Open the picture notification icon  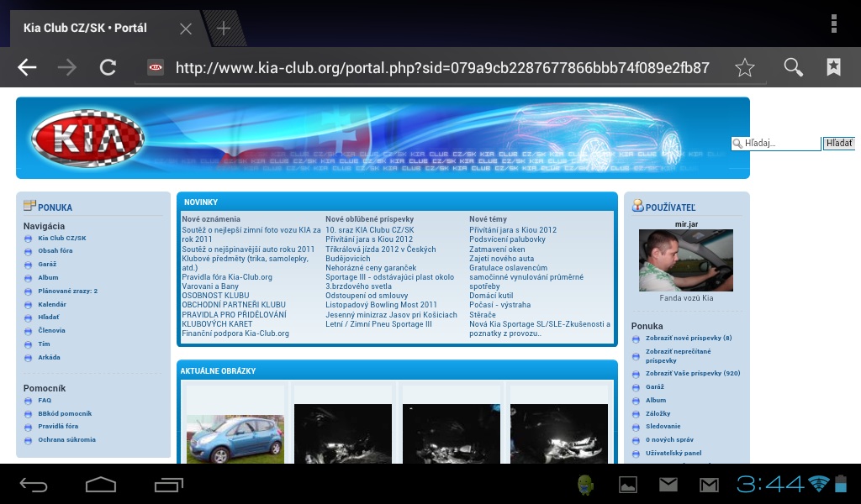point(627,485)
